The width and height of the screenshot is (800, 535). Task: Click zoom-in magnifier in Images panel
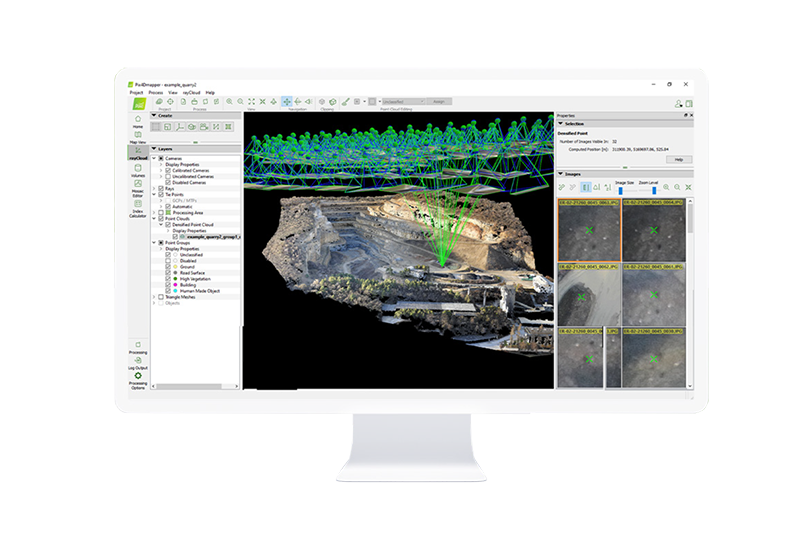(664, 187)
